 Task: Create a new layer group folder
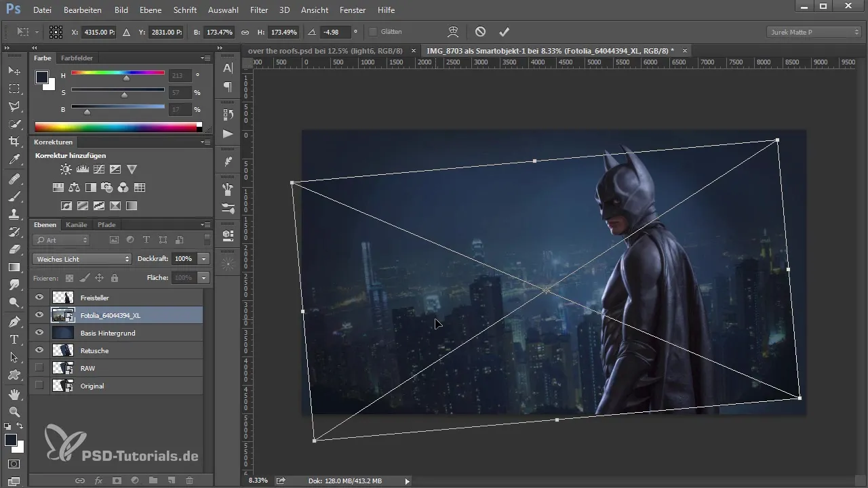click(153, 480)
